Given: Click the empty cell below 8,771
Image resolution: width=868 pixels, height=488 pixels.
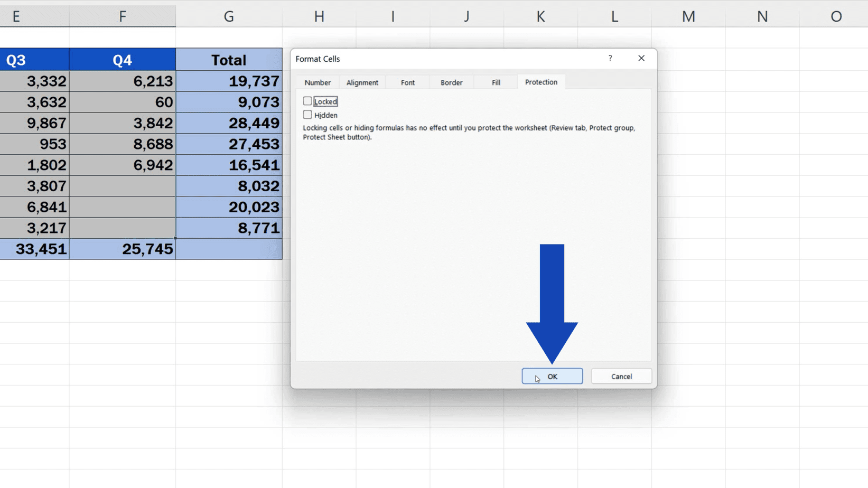Looking at the screenshot, I should [229, 249].
